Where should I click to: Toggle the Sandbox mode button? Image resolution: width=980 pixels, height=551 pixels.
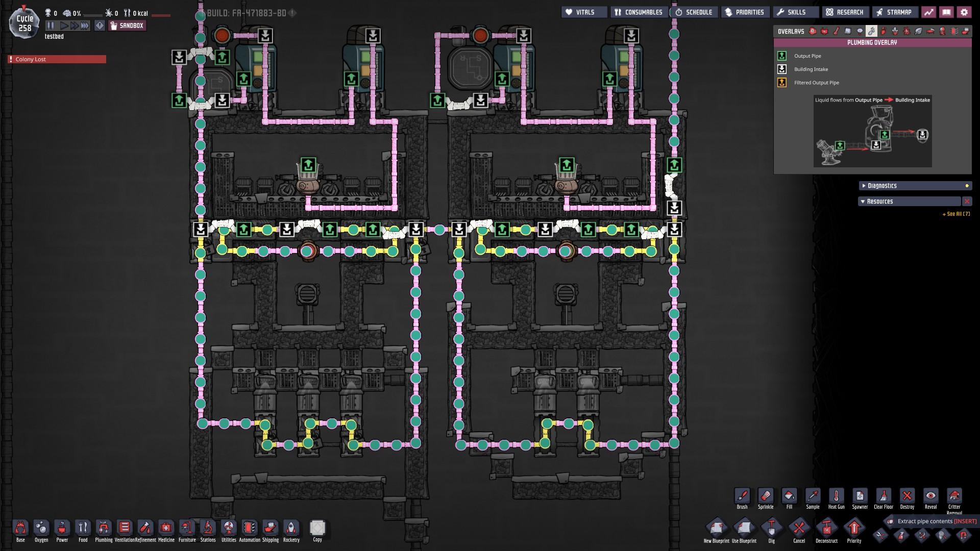pyautogui.click(x=127, y=26)
